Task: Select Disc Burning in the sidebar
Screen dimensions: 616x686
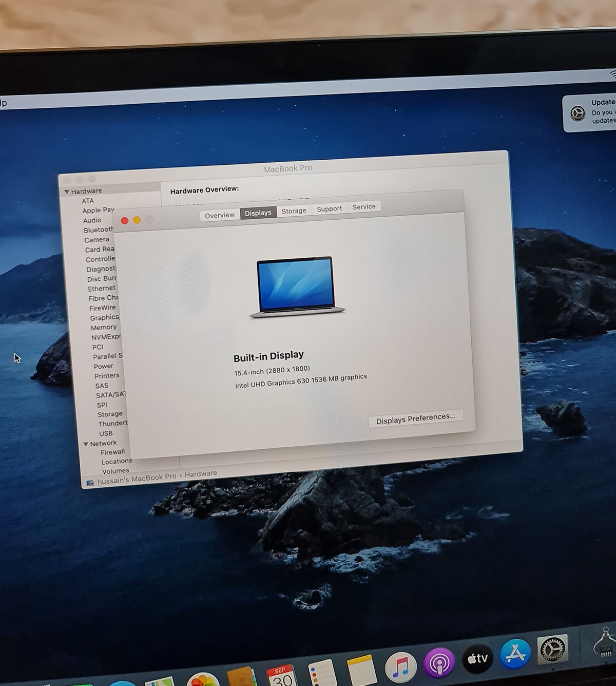Action: [x=102, y=279]
